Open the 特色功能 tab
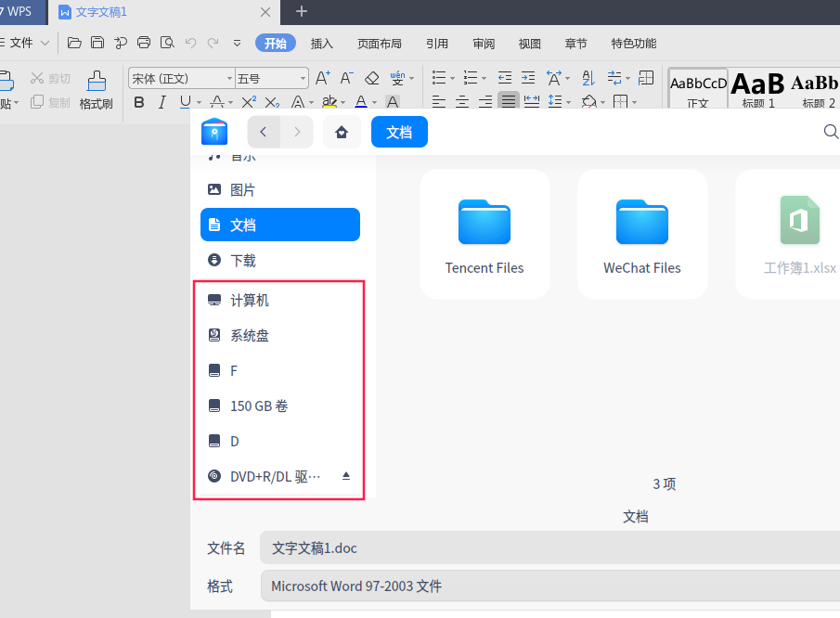840x618 pixels. point(634,44)
